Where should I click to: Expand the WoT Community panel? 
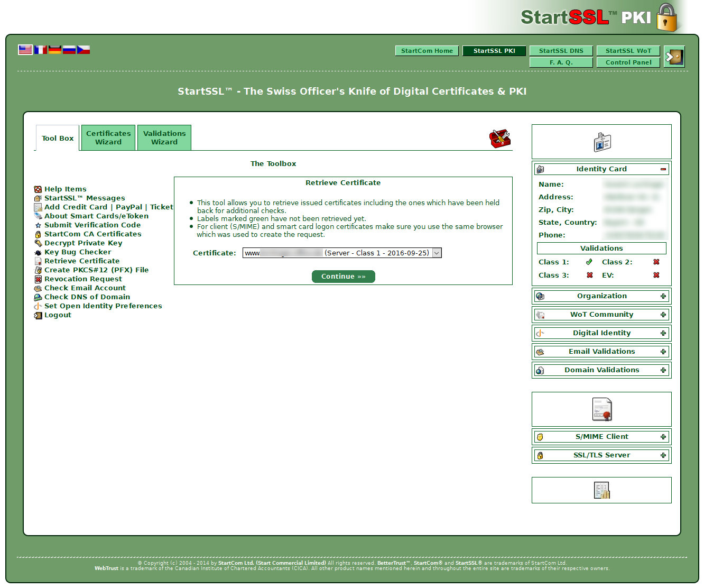[663, 315]
